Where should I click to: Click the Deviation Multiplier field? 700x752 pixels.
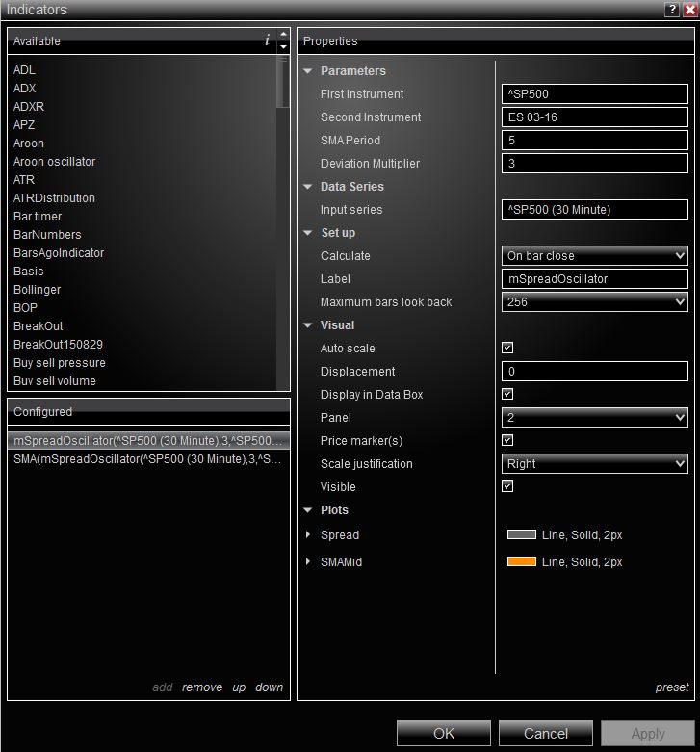click(594, 163)
